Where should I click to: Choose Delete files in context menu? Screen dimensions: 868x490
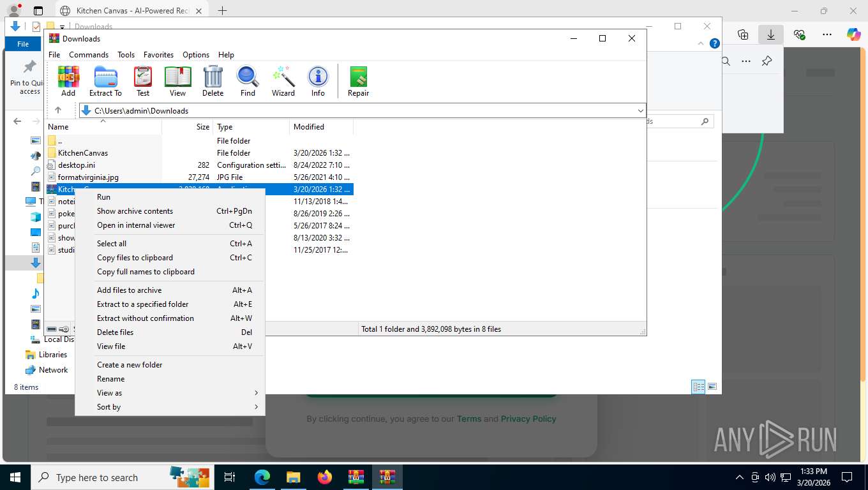pos(170,332)
